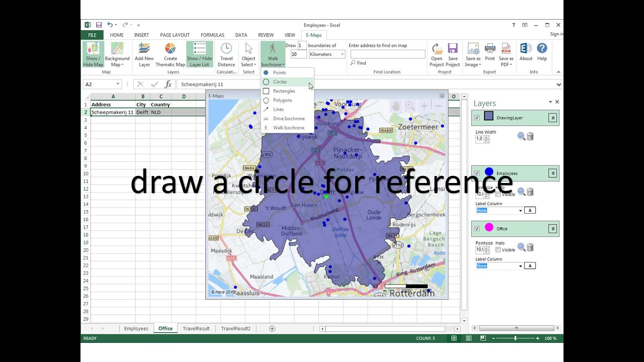
Task: Click the Object Select cursor tool
Action: coord(249,54)
